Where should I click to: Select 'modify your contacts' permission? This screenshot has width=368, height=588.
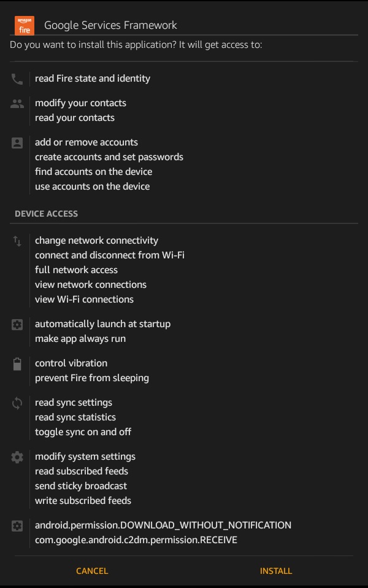coord(80,103)
